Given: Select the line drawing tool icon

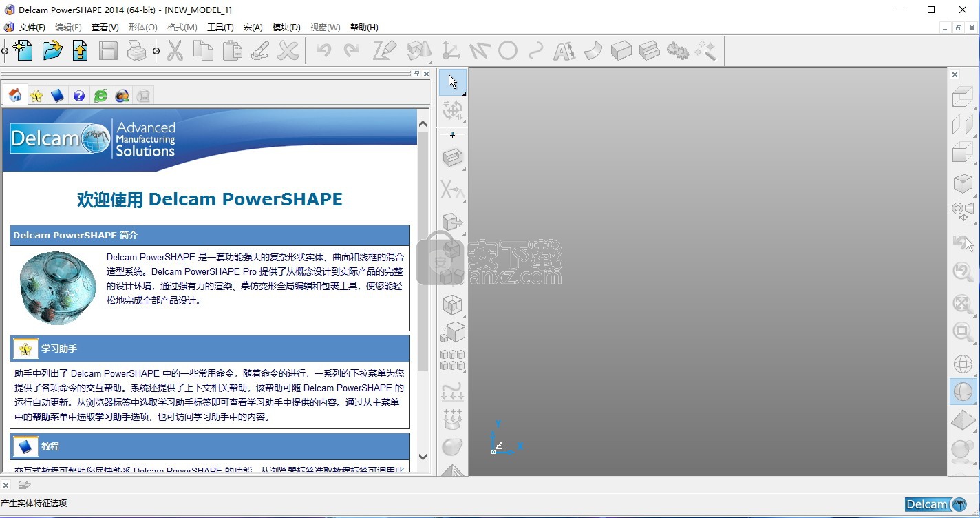Looking at the screenshot, I should coord(479,50).
